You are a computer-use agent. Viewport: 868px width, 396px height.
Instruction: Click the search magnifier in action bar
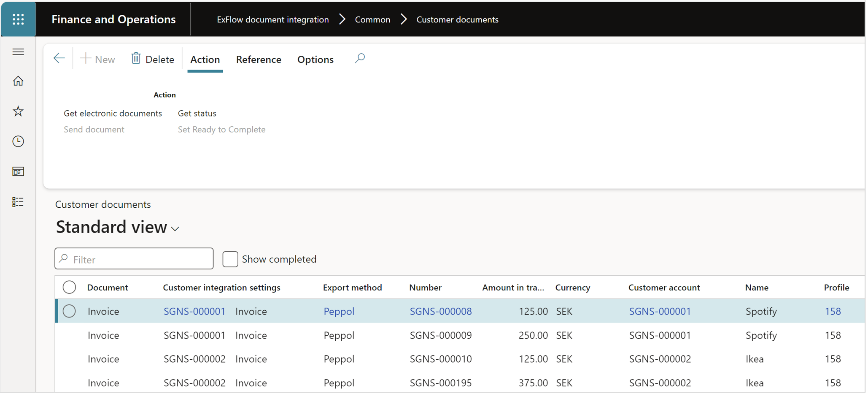coord(360,58)
